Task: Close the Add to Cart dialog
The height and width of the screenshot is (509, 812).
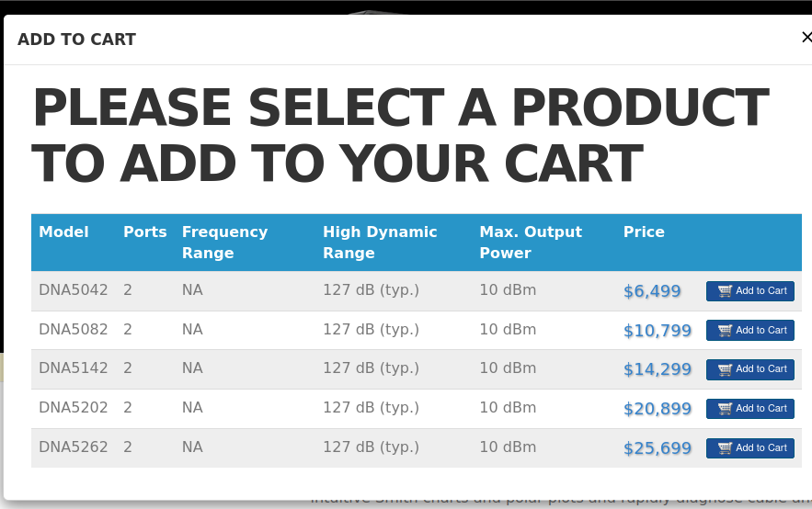Action: (806, 38)
